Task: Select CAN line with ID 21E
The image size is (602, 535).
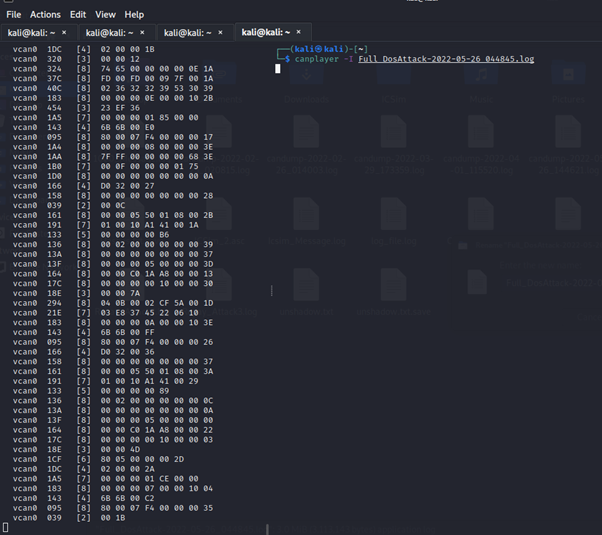Action: (x=106, y=313)
